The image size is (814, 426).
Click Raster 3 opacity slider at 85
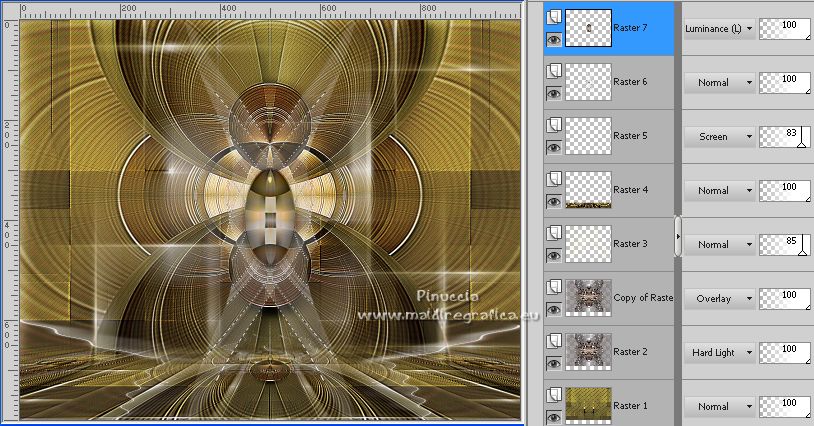(x=785, y=245)
